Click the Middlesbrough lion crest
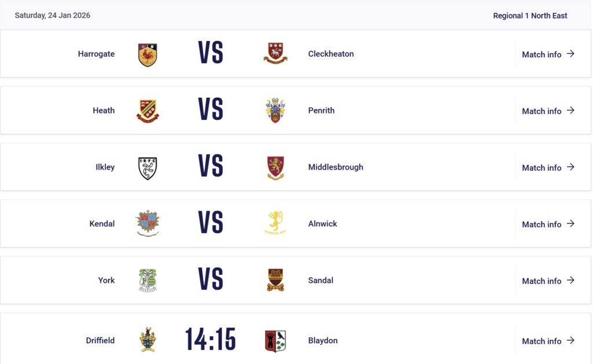This screenshot has width=593, height=364. 275,167
